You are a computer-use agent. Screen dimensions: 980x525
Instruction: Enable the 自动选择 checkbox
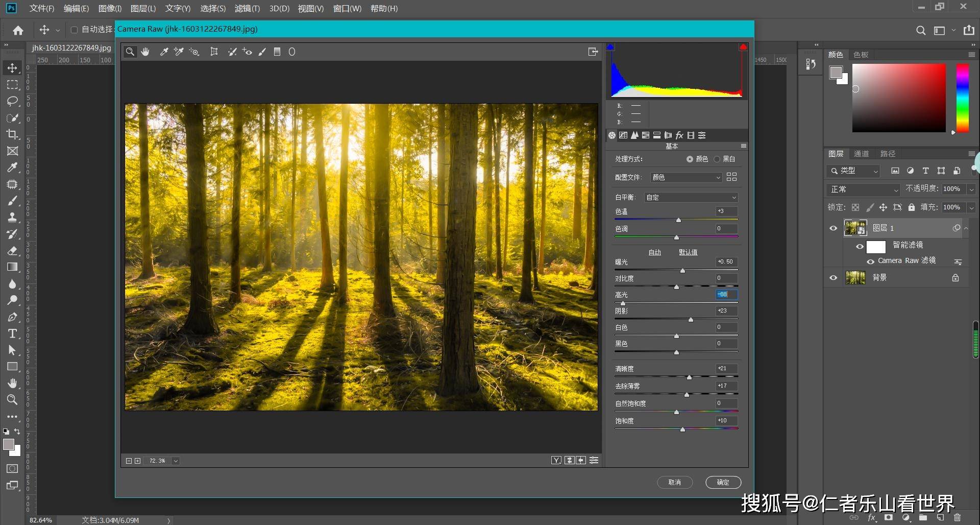coord(74,30)
